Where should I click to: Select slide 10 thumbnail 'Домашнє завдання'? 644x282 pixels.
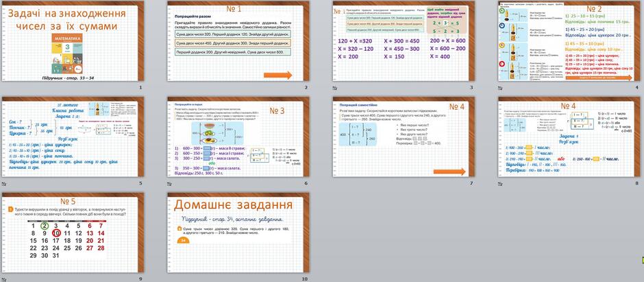click(x=238, y=233)
